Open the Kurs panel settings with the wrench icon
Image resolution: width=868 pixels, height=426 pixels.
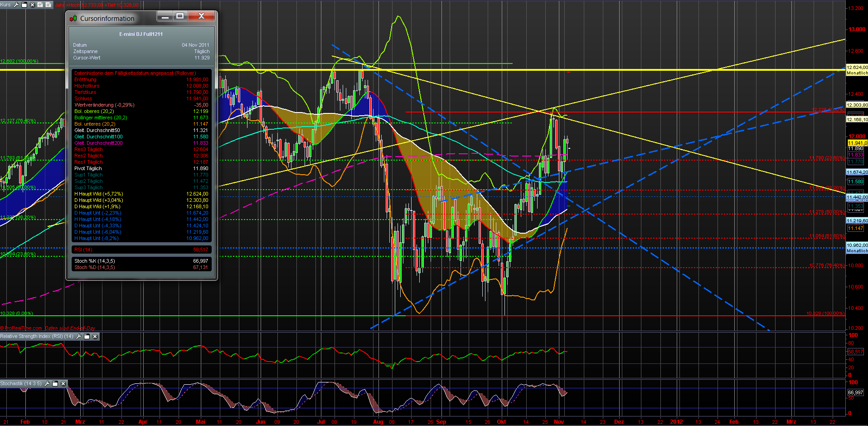pos(16,5)
